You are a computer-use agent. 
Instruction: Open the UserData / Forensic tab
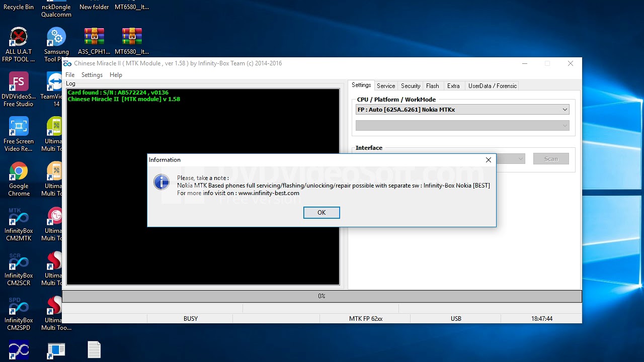click(x=493, y=86)
